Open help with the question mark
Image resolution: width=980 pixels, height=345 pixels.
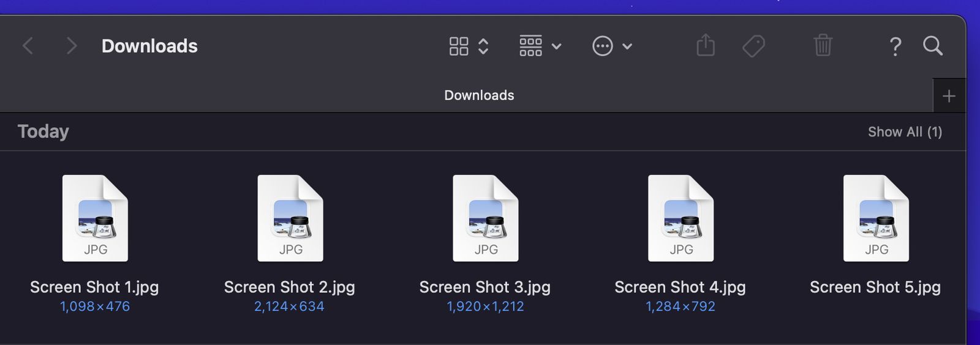coord(895,46)
